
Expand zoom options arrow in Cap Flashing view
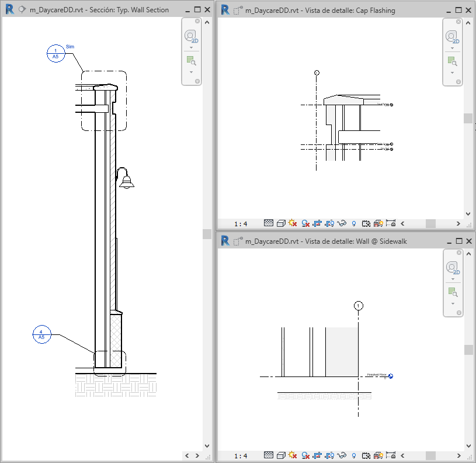tap(453, 73)
